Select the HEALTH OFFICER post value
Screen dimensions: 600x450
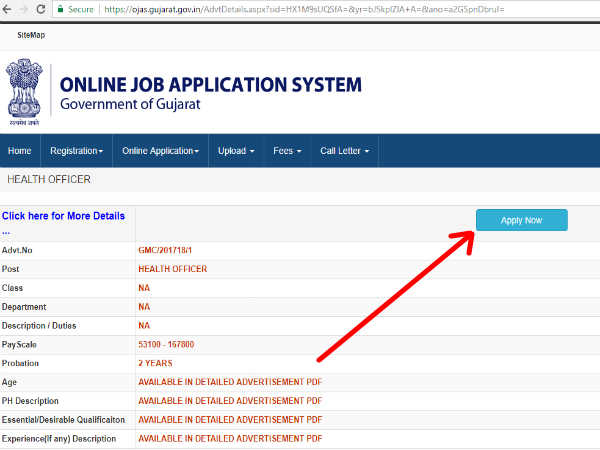[x=173, y=269]
